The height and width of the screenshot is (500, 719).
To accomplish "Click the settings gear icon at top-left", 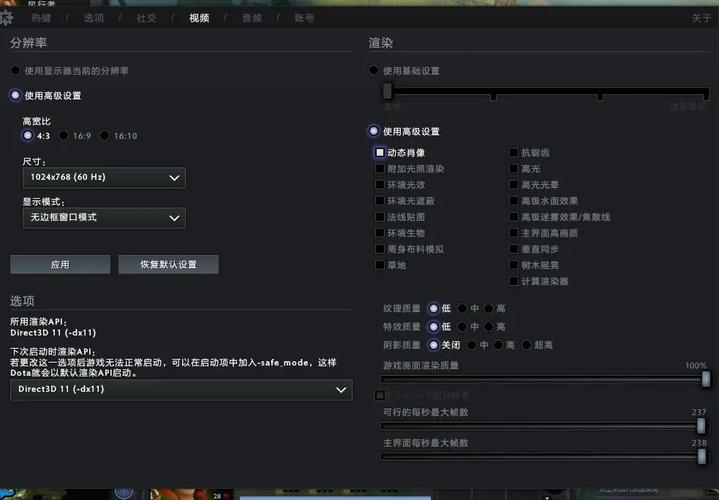I will point(6,18).
